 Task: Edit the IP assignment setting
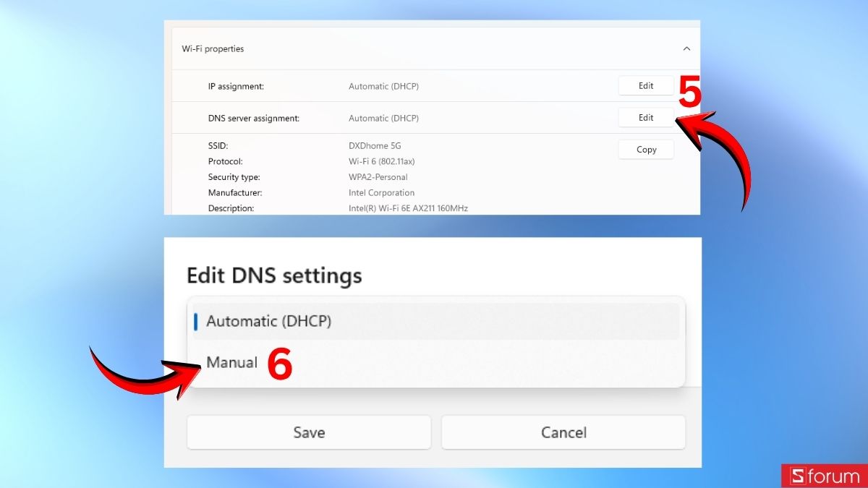click(x=646, y=86)
